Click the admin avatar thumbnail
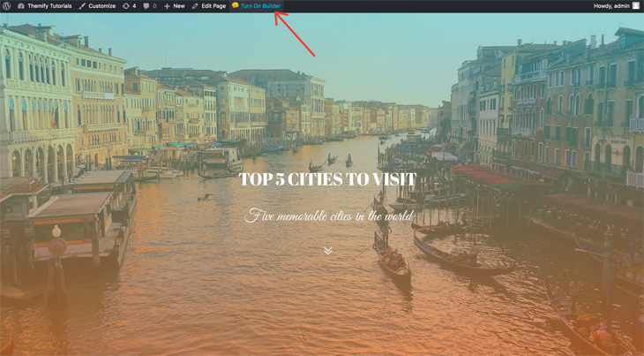644x356 pixels. [x=636, y=6]
